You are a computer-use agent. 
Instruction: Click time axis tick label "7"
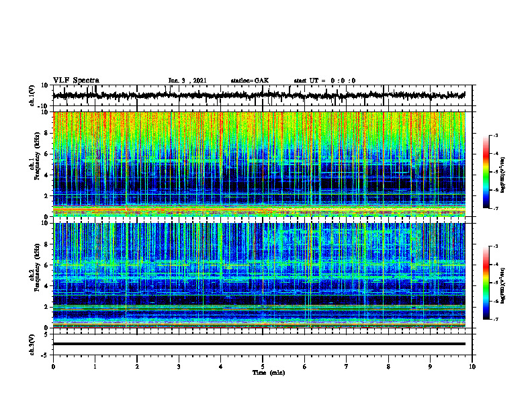[347, 367]
